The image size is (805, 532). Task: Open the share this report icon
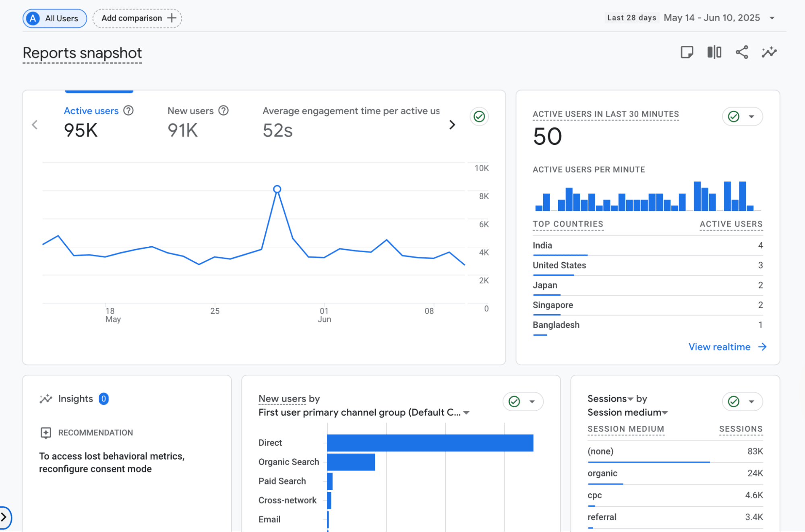point(742,52)
